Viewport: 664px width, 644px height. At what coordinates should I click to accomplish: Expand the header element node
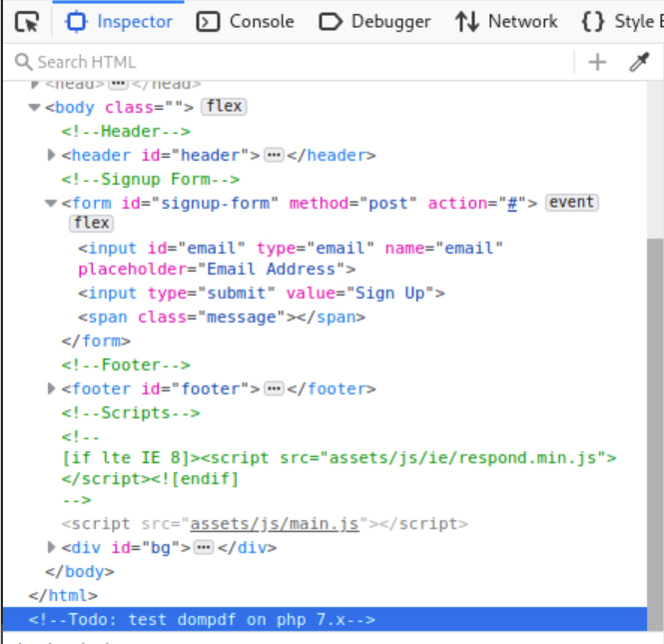[51, 156]
